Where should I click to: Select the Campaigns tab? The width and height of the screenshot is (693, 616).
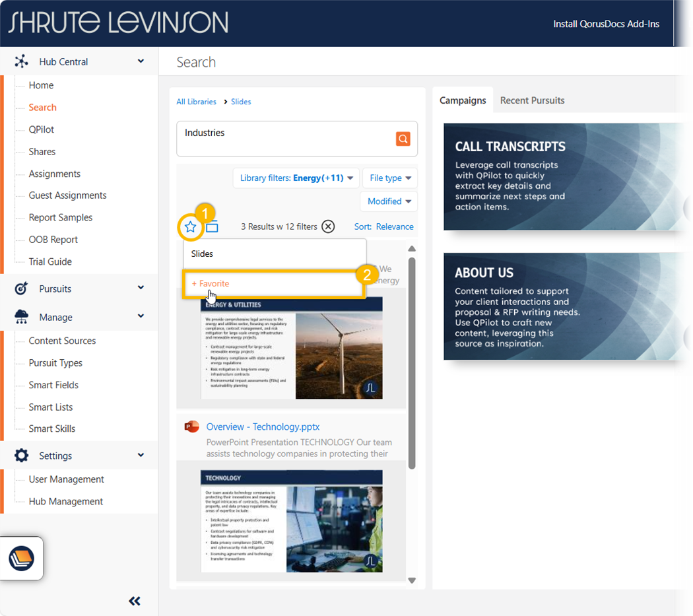pos(463,100)
